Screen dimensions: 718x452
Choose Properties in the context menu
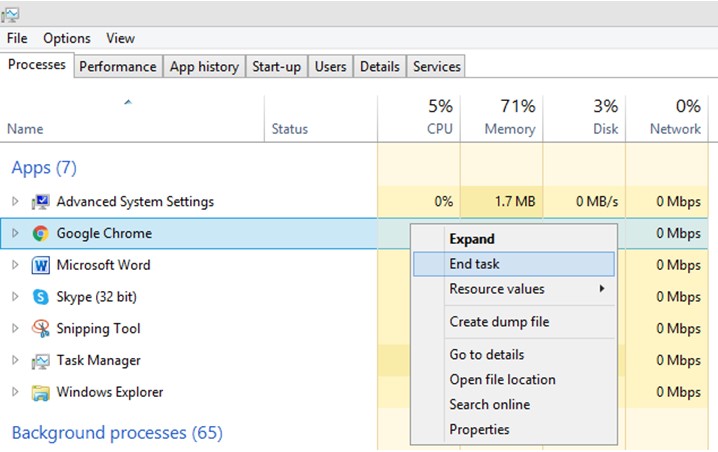tap(514, 430)
